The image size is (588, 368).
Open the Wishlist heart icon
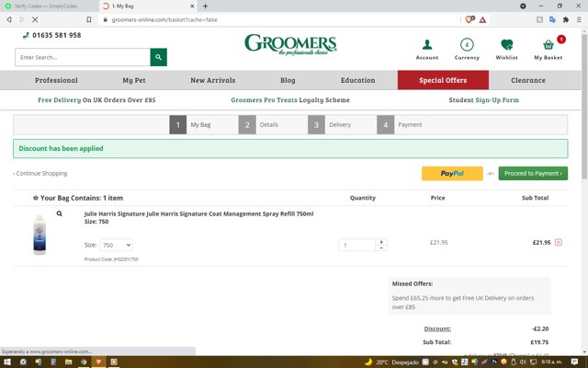(506, 49)
